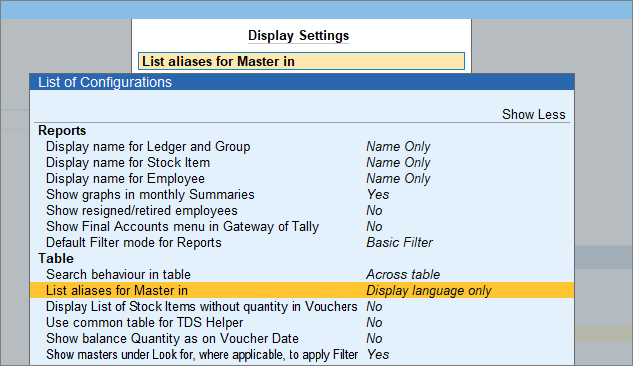633x366 pixels.
Task: Click Name Only value for Ledger and Group
Action: [398, 146]
